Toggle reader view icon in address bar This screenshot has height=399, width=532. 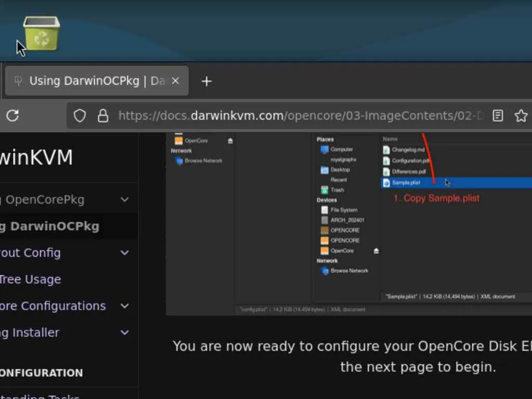(x=498, y=116)
